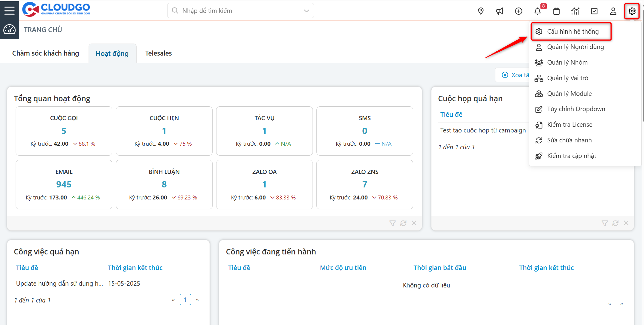The height and width of the screenshot is (325, 644).
Task: Click the reports chart icon
Action: (x=575, y=11)
